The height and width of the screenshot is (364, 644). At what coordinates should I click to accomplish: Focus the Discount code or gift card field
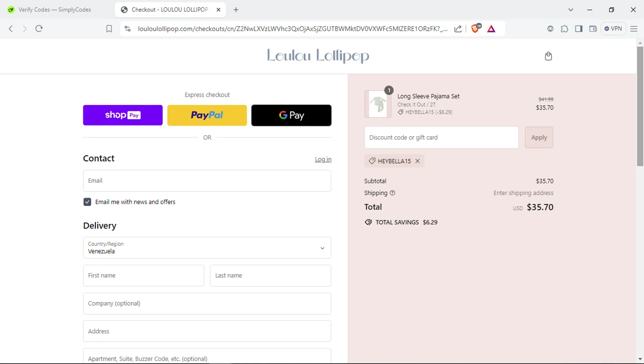tap(441, 138)
